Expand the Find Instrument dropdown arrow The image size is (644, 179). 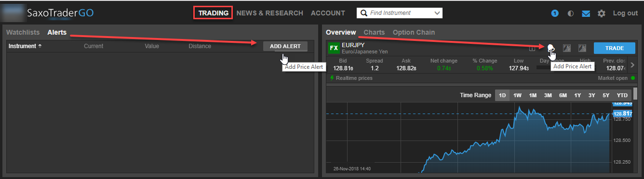coord(437,13)
